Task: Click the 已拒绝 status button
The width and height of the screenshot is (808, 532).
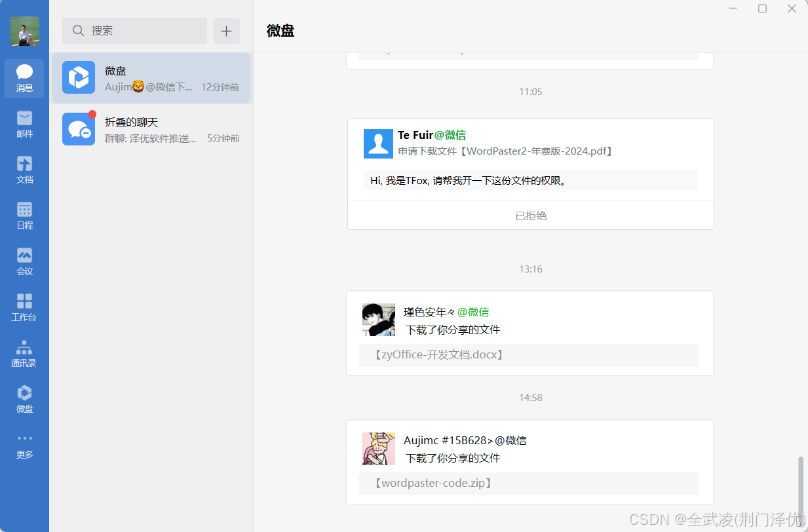Action: (x=531, y=215)
